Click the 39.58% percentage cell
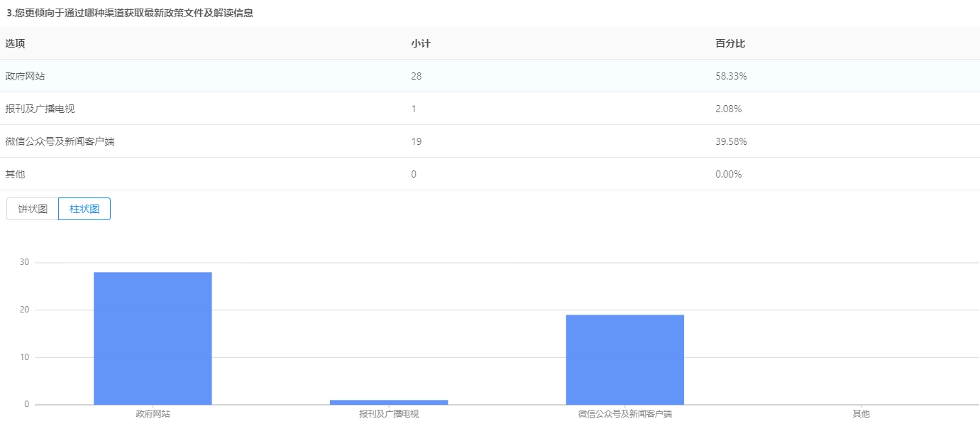Screen dimensions: 980x424 [731, 141]
